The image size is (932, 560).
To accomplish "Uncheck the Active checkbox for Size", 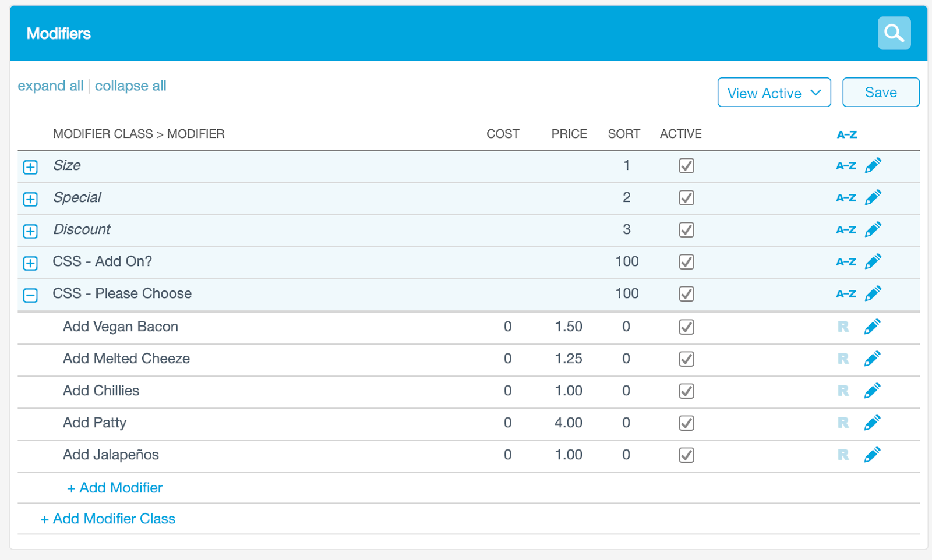I will click(x=686, y=166).
